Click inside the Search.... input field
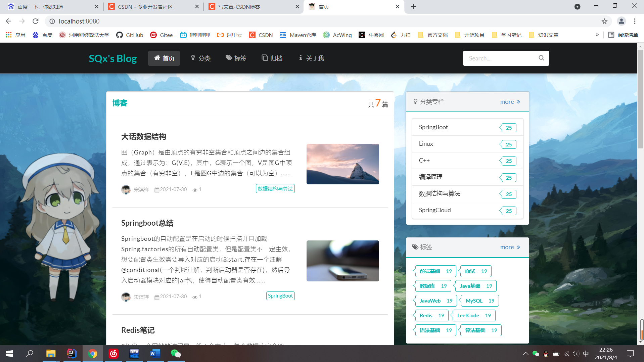This screenshot has height=362, width=644. (497, 58)
